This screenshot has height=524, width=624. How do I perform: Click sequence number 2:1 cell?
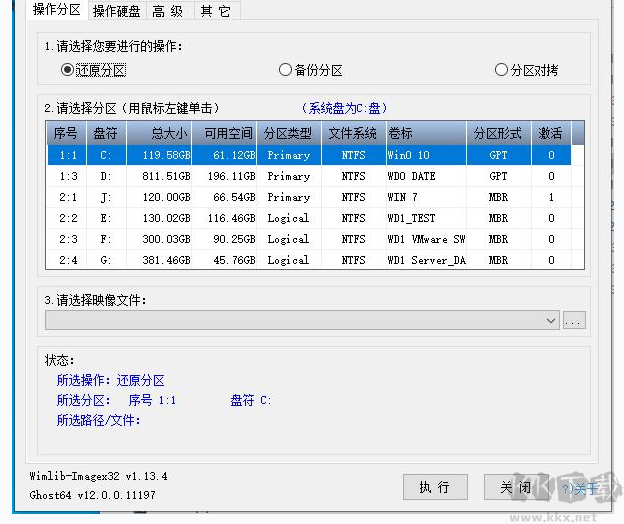tap(68, 197)
